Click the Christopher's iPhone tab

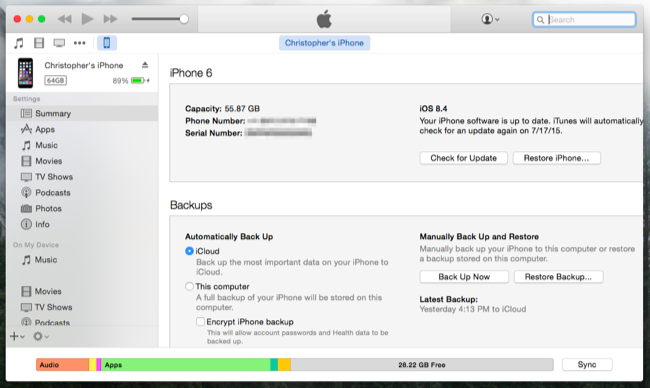coord(324,43)
